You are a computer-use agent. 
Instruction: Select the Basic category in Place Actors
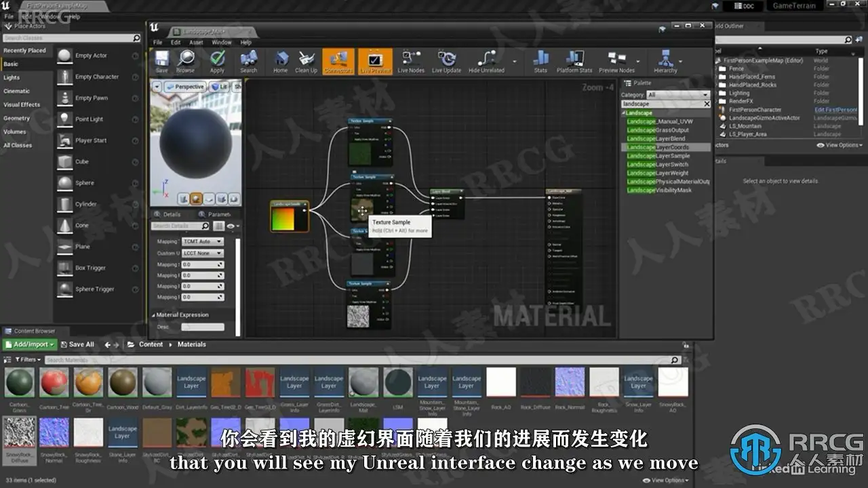(12, 64)
